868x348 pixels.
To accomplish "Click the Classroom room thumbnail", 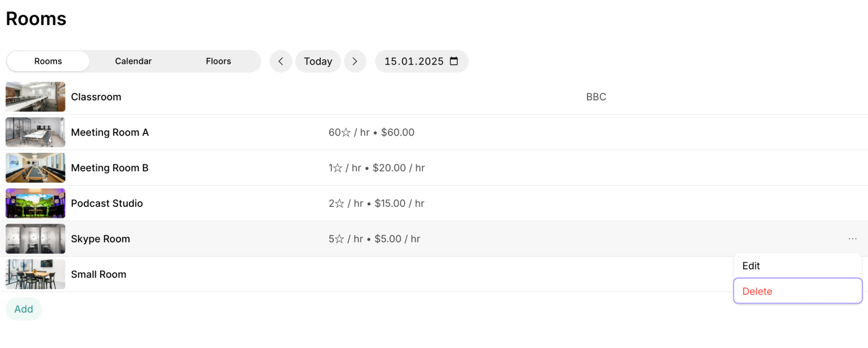I will (35, 97).
